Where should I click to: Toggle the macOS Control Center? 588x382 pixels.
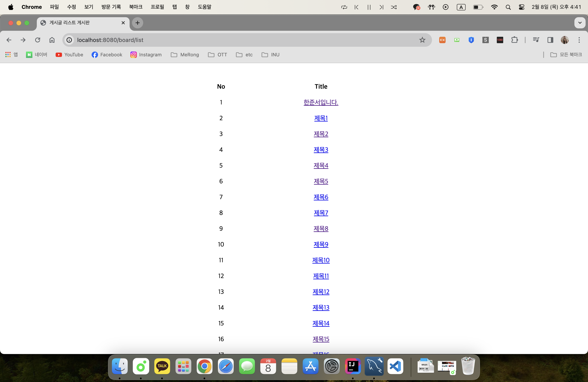point(522,7)
